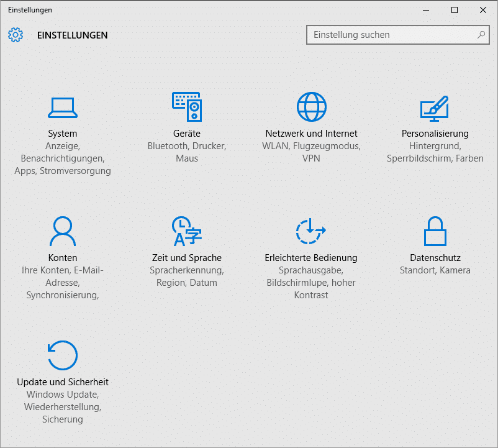The image size is (498, 448).
Task: Close the Einstellungen window
Action: (483, 10)
